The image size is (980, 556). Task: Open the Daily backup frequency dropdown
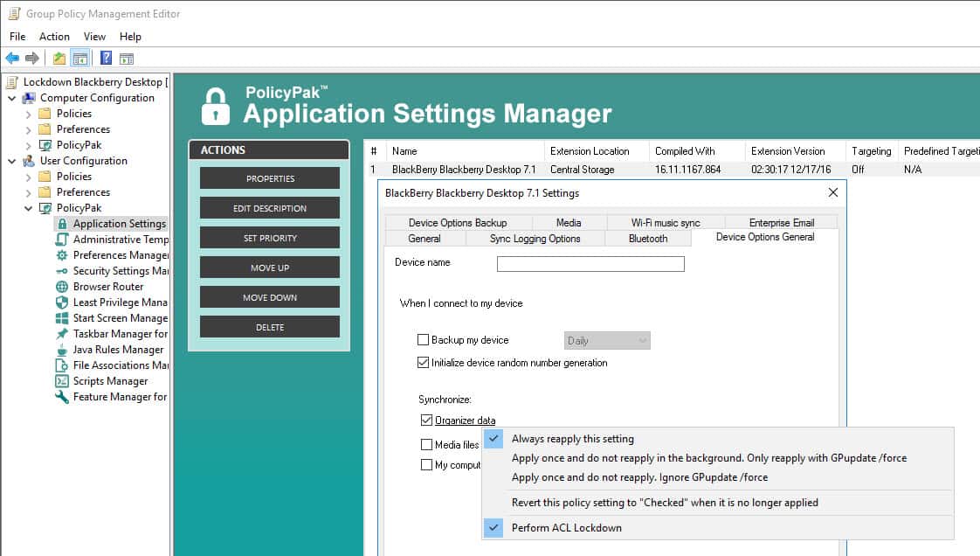pyautogui.click(x=607, y=340)
